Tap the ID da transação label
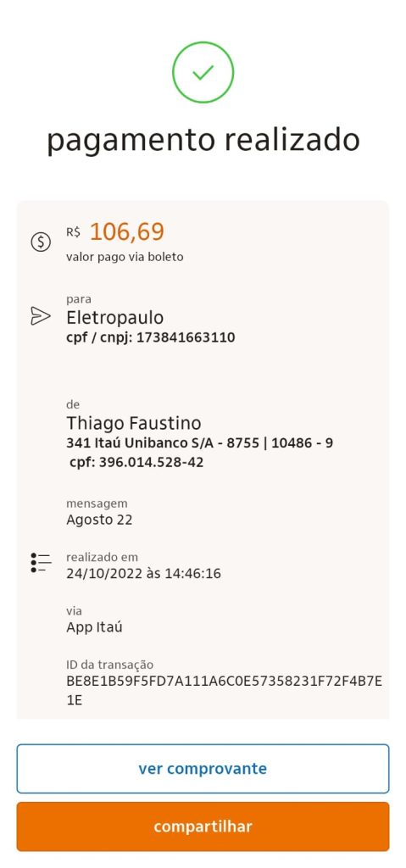Screen dimensions: 406x868 point(109,665)
